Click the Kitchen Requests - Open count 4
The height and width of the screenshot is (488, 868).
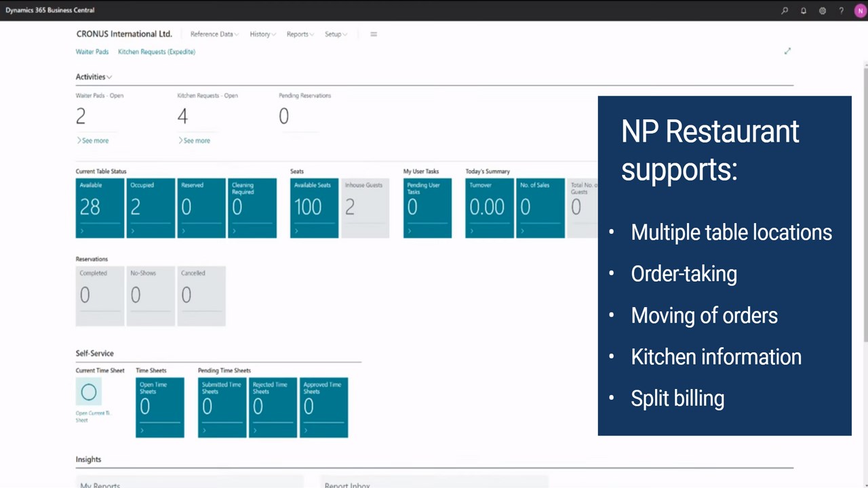click(182, 117)
